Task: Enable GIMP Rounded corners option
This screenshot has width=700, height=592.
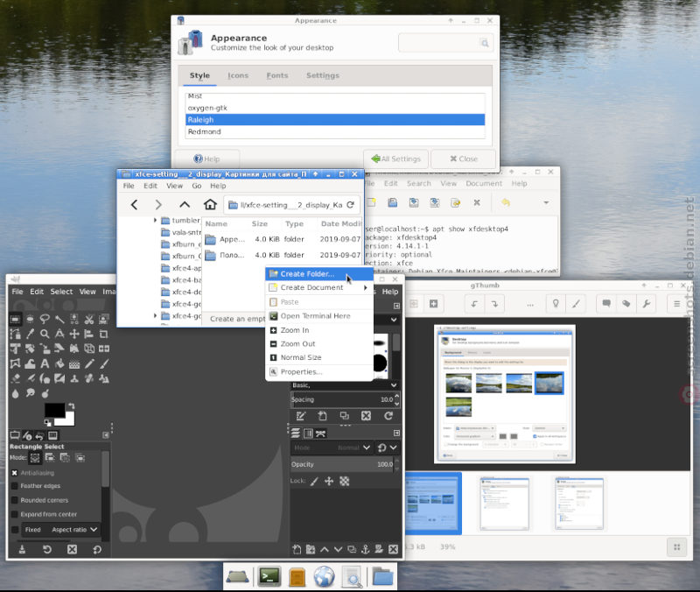Action: 14,500
